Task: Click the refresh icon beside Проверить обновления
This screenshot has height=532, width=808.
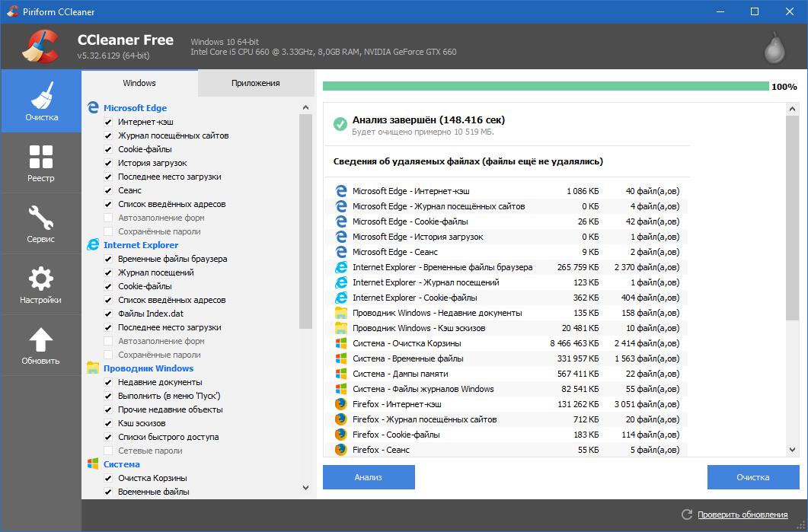Action: tap(686, 514)
